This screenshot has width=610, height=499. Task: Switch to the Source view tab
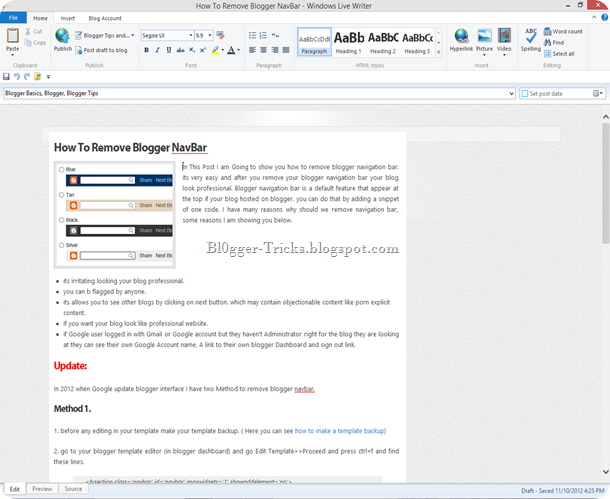pos(73,489)
